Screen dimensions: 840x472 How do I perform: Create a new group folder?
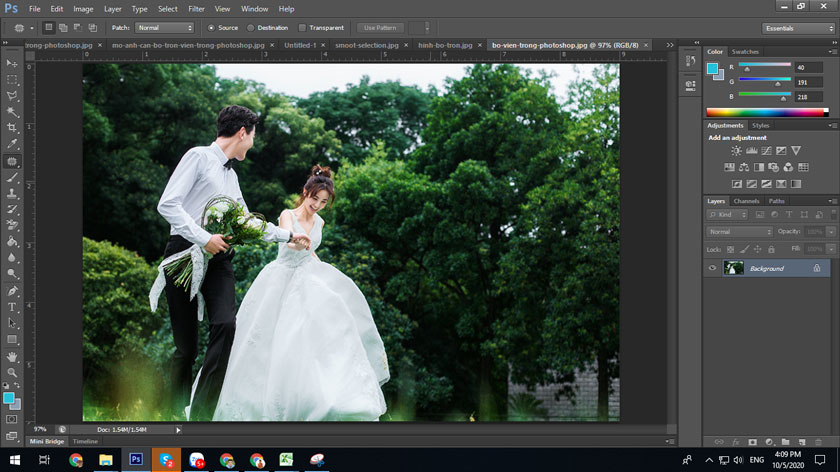click(x=785, y=442)
